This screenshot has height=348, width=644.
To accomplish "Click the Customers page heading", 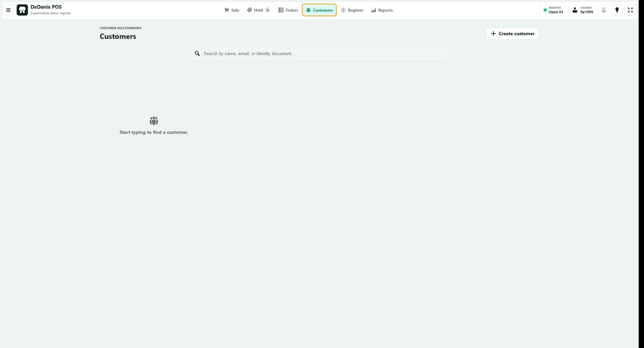I will [118, 36].
